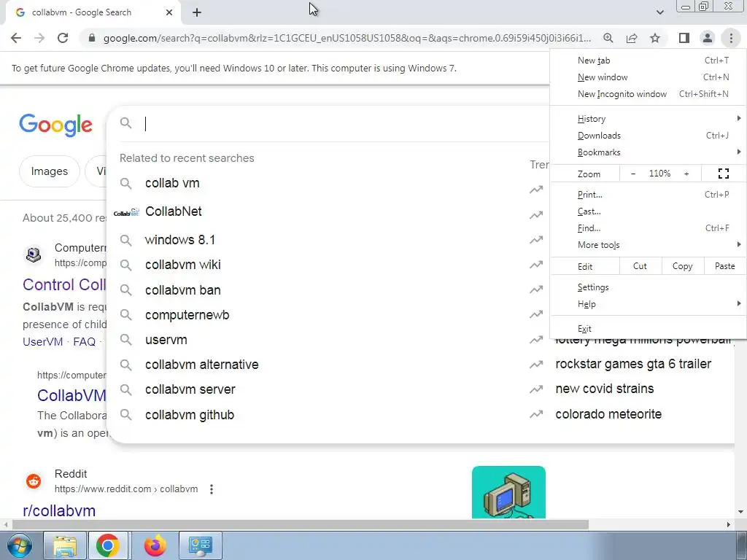This screenshot has width=747, height=560.
Task: Select the 'collabvm server' suggestion
Action: coord(190,389)
